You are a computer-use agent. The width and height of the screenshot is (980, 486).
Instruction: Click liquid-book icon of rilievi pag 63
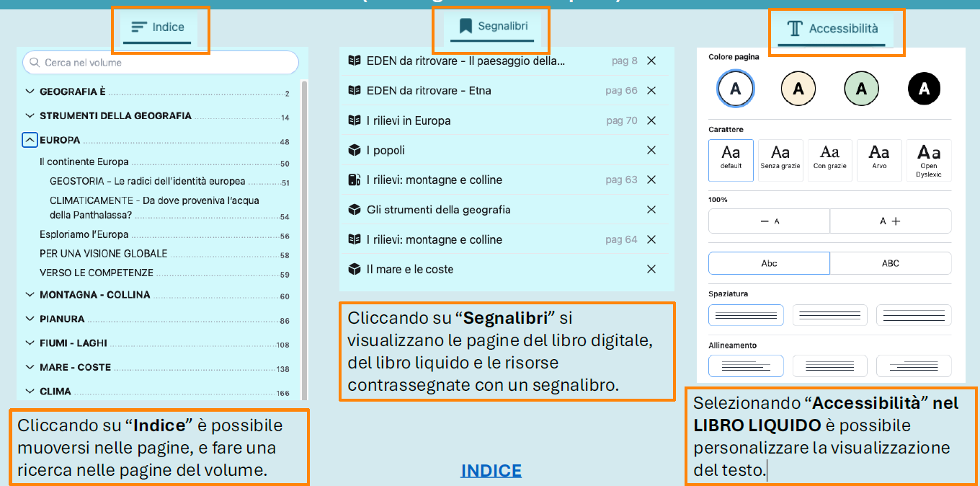click(354, 180)
